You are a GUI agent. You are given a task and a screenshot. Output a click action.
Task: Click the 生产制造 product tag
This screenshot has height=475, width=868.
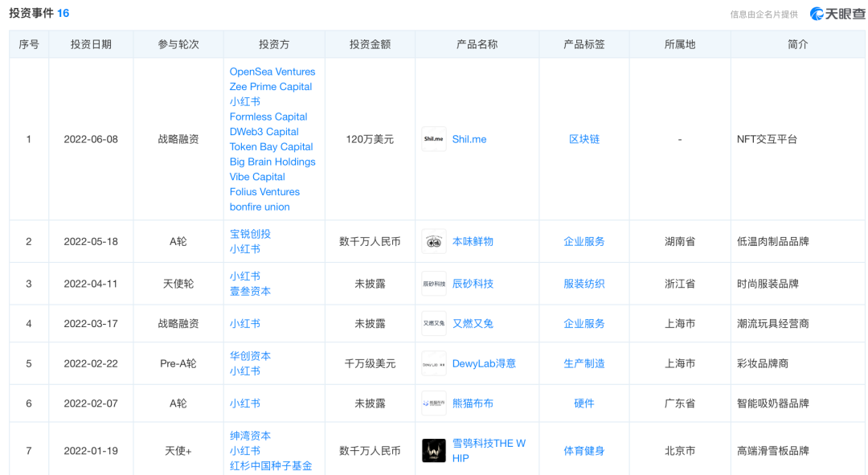coord(584,363)
